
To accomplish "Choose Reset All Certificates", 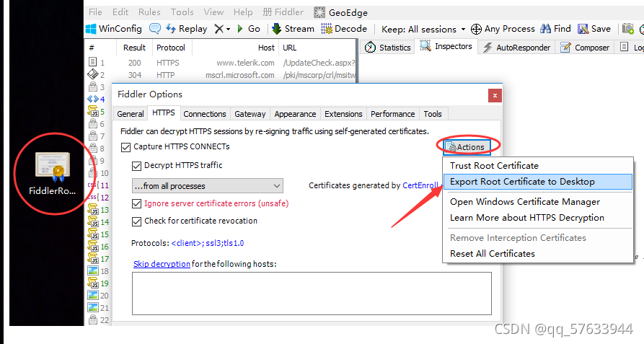I will pos(537,254).
